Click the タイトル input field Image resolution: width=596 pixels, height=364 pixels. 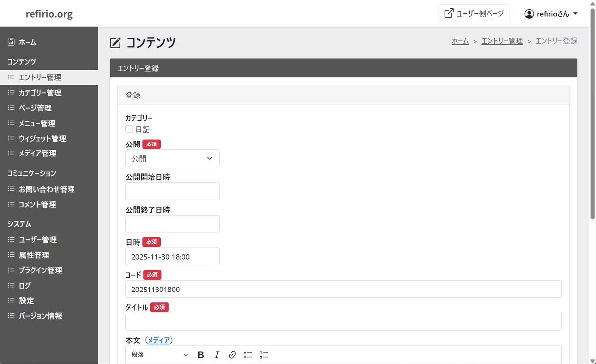click(343, 322)
